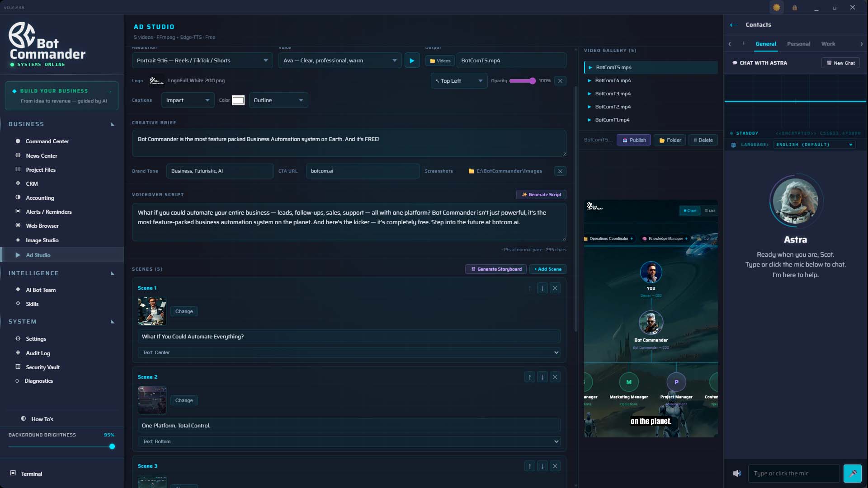The image size is (868, 488).
Task: Click Scene 1 image thumbnail
Action: tap(152, 311)
